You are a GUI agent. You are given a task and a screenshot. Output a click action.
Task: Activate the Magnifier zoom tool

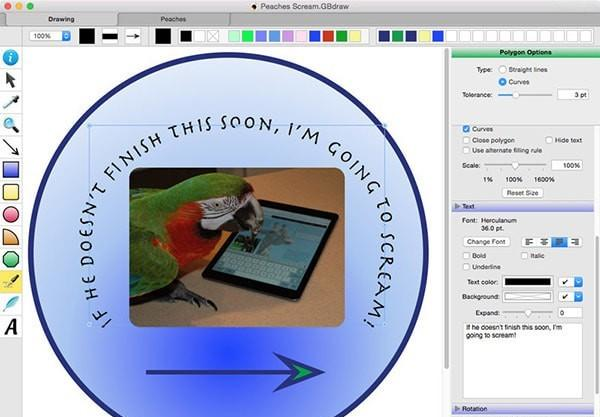pos(12,125)
